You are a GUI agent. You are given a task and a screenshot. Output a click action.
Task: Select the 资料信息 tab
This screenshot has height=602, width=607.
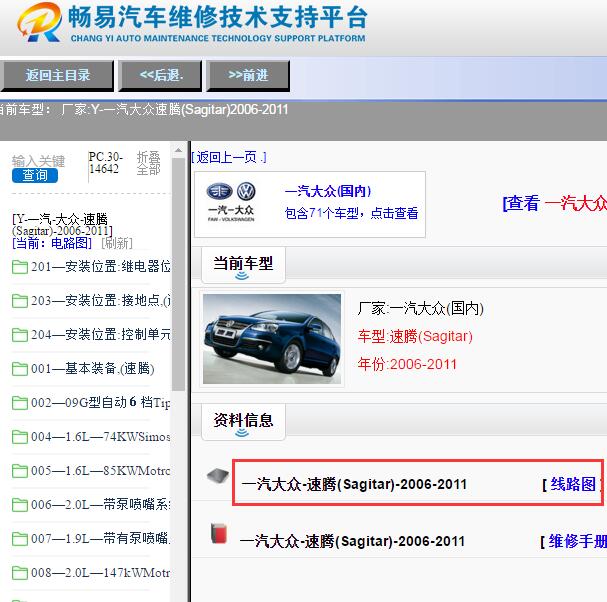tap(243, 421)
